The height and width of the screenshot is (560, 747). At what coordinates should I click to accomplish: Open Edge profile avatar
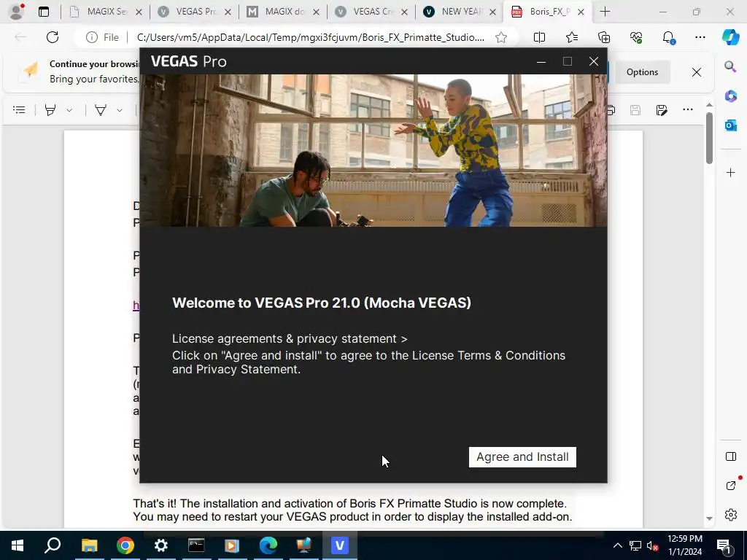coord(17,12)
